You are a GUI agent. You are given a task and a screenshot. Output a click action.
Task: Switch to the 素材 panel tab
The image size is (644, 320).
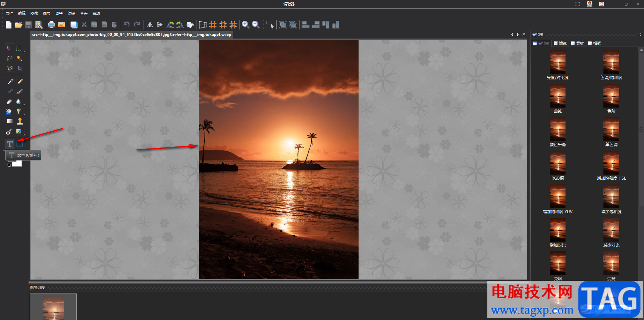(577, 43)
